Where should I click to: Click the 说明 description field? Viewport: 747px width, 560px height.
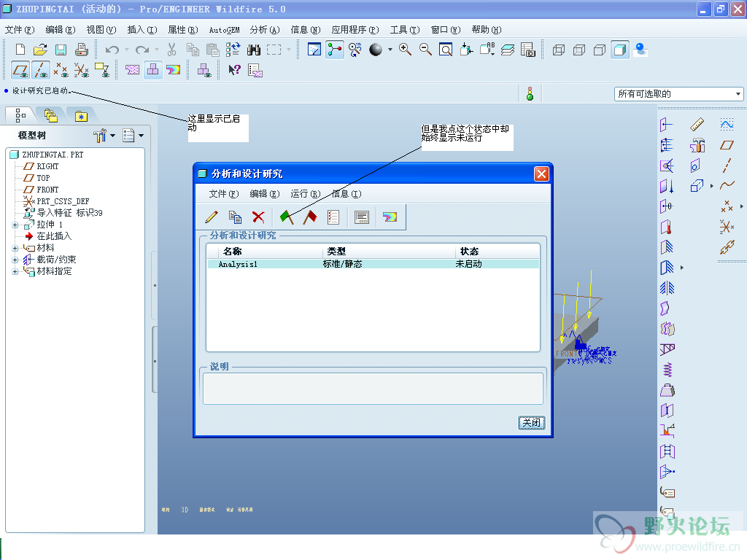[x=373, y=389]
